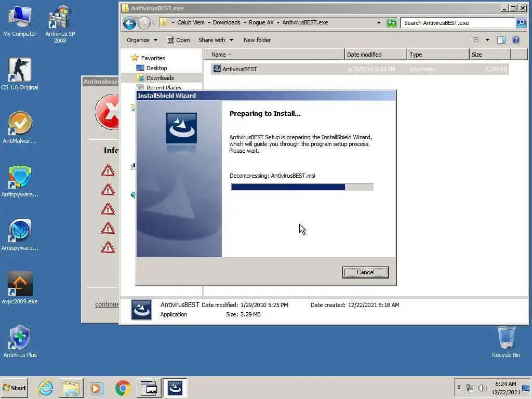The width and height of the screenshot is (532, 399).
Task: Click Date modified value in details pane
Action: tap(264, 304)
